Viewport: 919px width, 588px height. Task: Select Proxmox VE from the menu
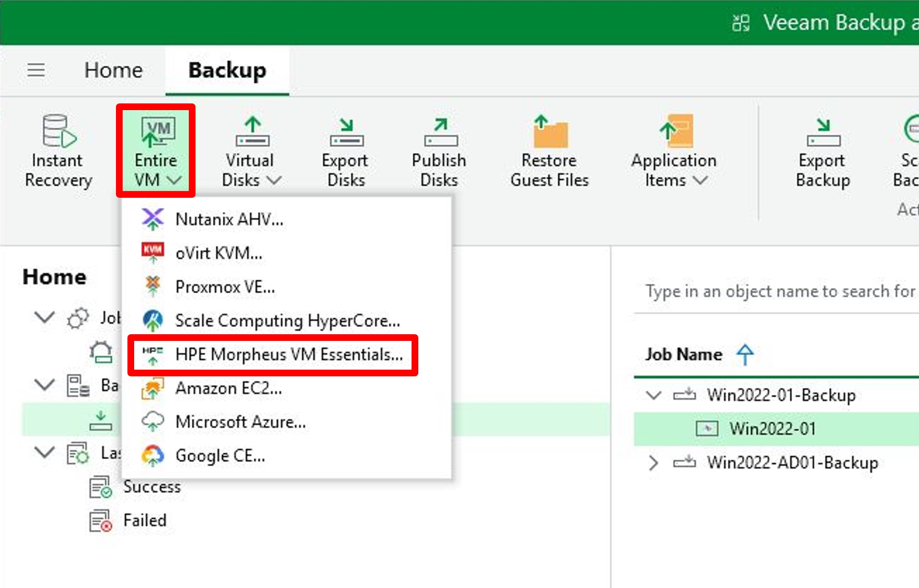coord(287,287)
